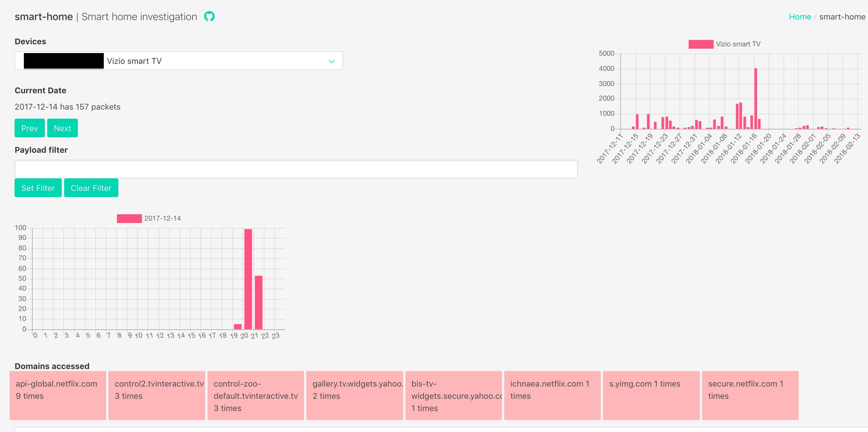Select the tallest 2018-01-16 bar in overview chart

click(x=755, y=99)
